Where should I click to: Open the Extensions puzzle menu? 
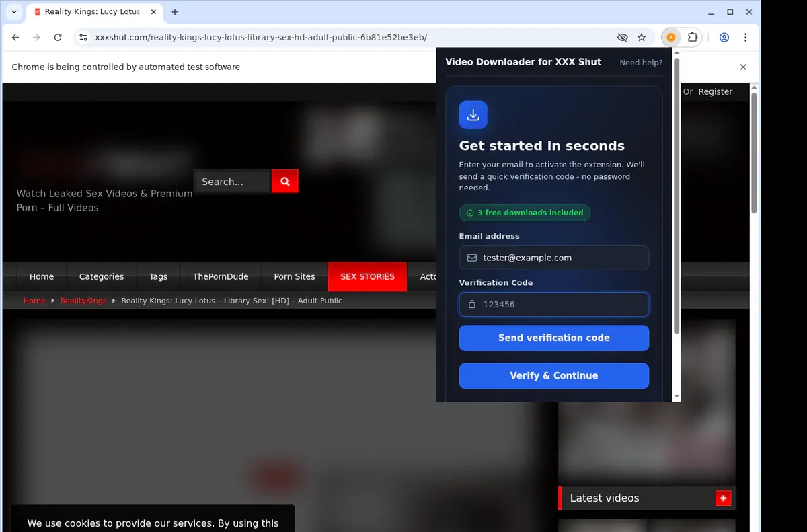click(693, 38)
